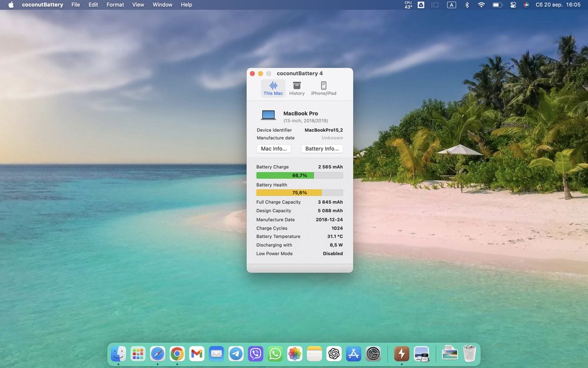Switch to the This Mac tab

point(273,88)
